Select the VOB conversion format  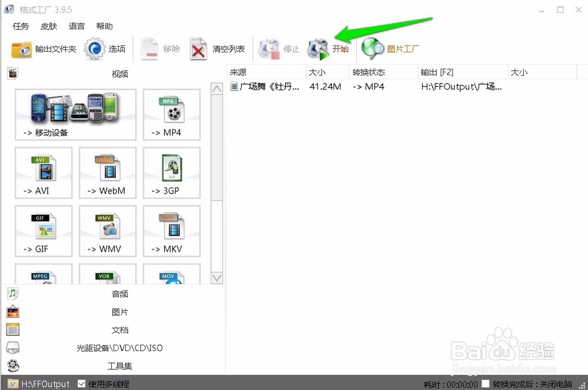pos(108,274)
